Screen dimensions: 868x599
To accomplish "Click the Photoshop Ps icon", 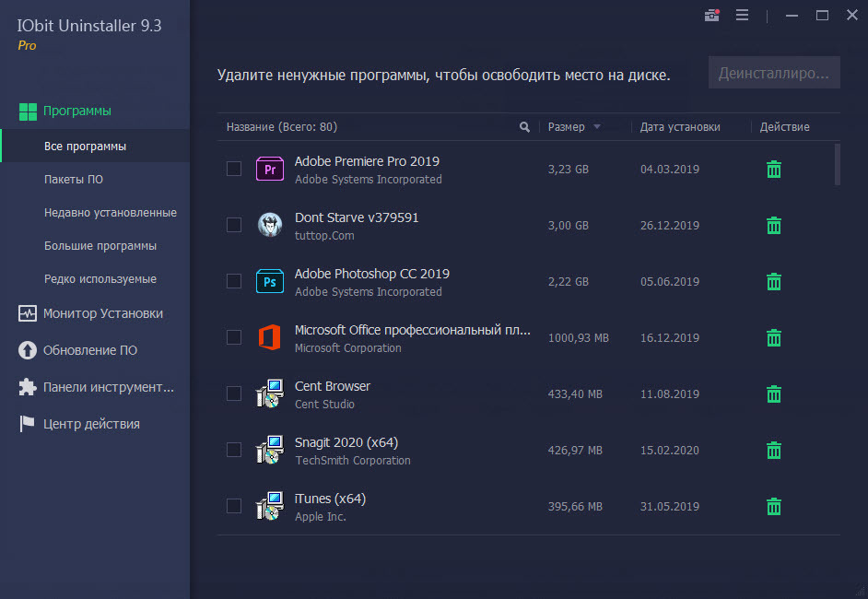I will [x=270, y=281].
